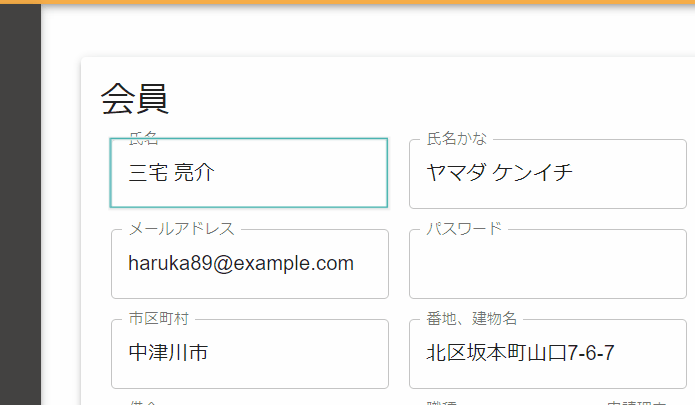The height and width of the screenshot is (405, 695).
Task: Click the パスワード label text
Action: tap(464, 229)
